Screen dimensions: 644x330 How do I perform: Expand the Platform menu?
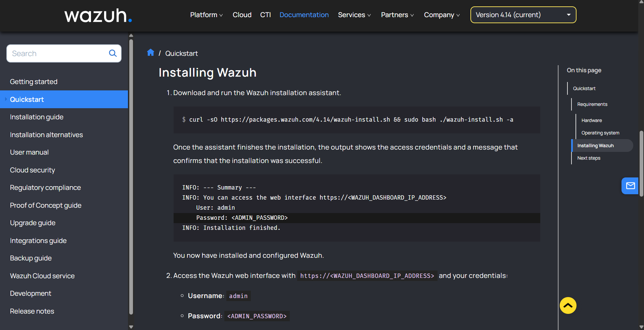click(x=206, y=15)
